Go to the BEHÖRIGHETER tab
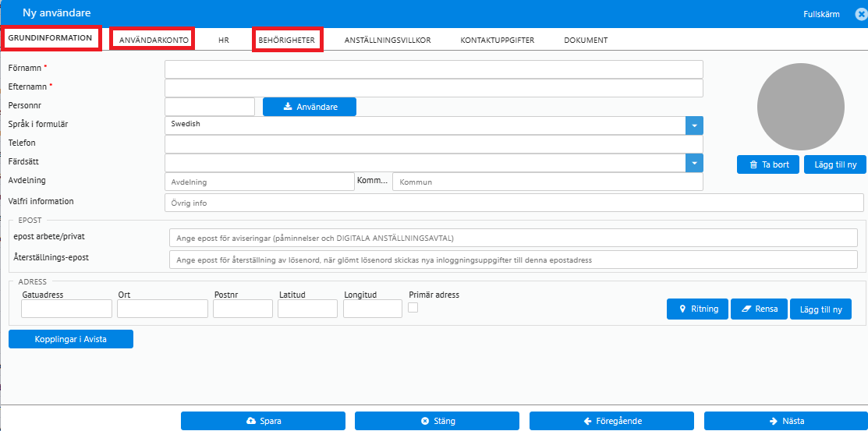Image resolution: width=868 pixels, height=431 pixels. (287, 40)
